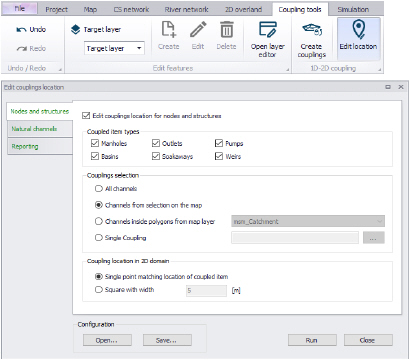
Task: Open the Nodes and structures side tab
Action: (40, 111)
